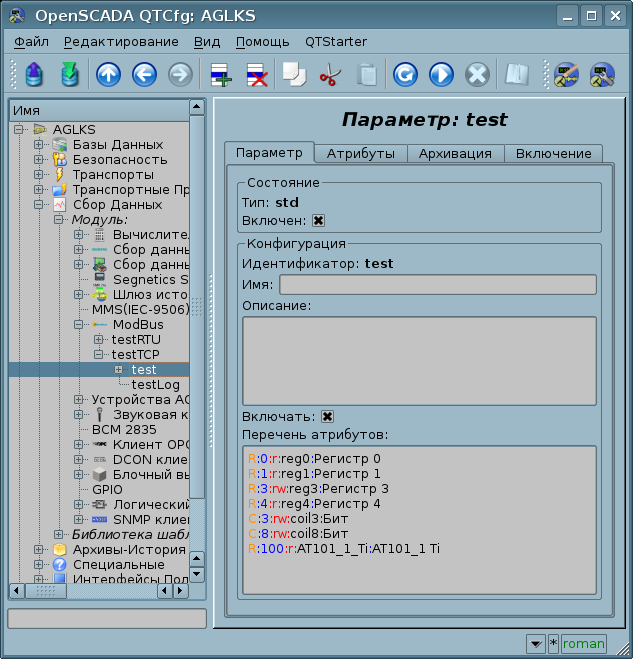Select testLog in the navigation tree

coord(148,385)
